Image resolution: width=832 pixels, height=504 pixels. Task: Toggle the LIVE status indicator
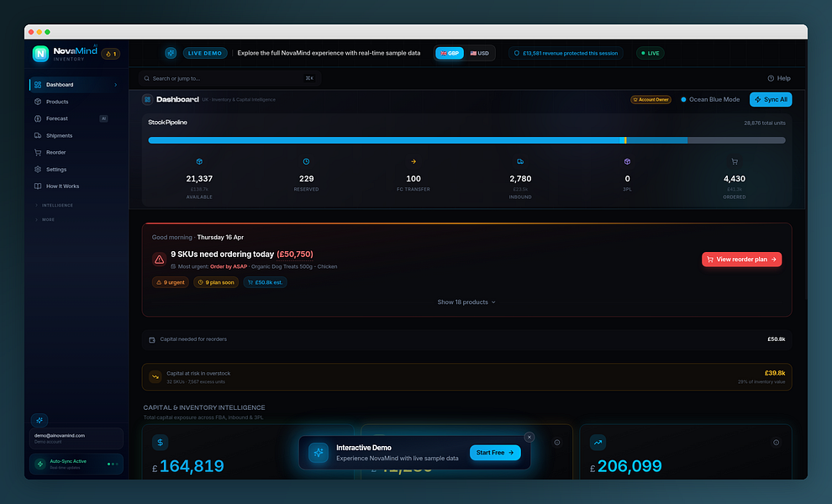click(650, 53)
